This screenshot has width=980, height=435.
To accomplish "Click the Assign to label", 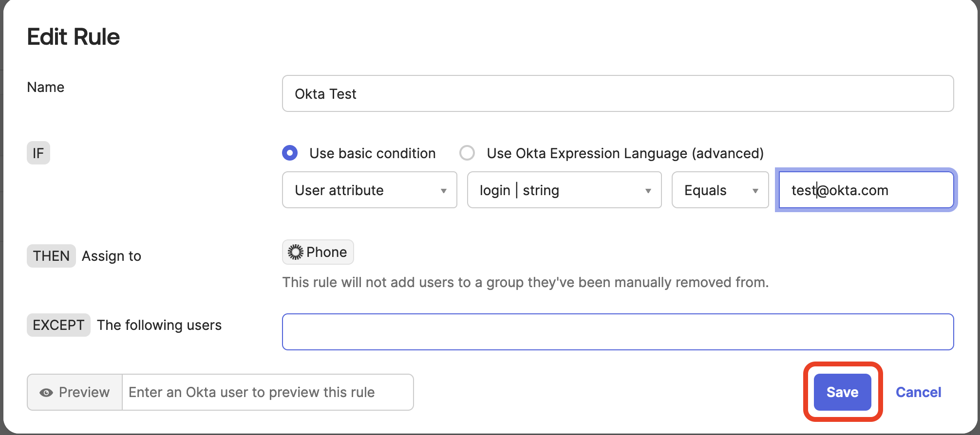I will point(112,256).
